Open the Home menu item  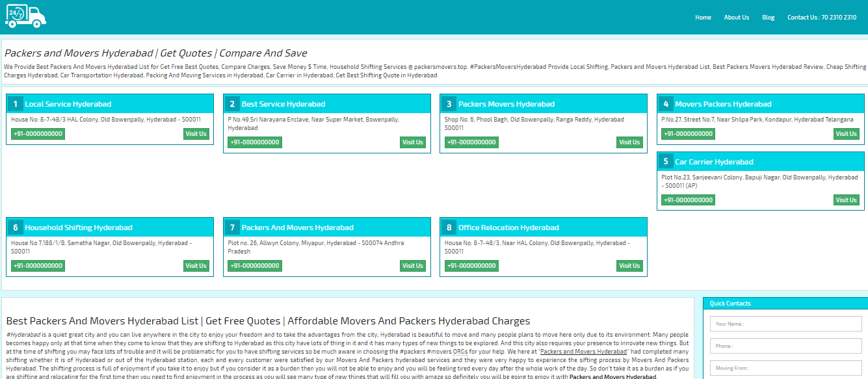(x=703, y=18)
